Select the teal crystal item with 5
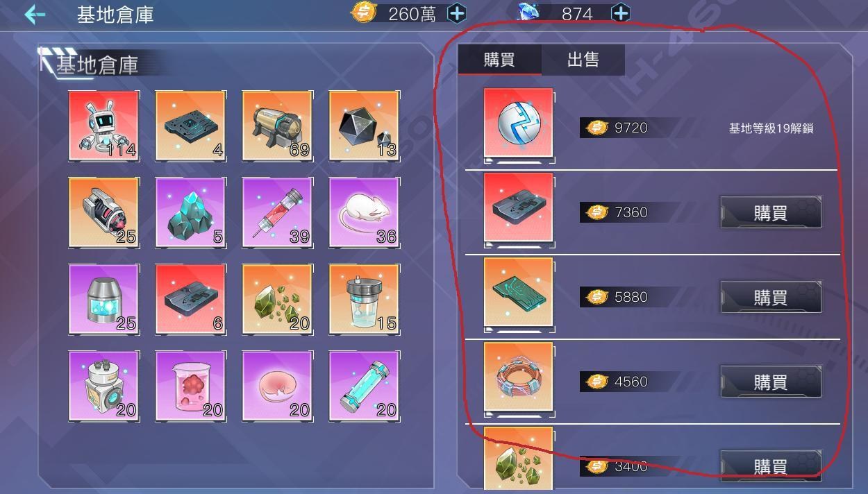The width and height of the screenshot is (868, 494). (190, 212)
